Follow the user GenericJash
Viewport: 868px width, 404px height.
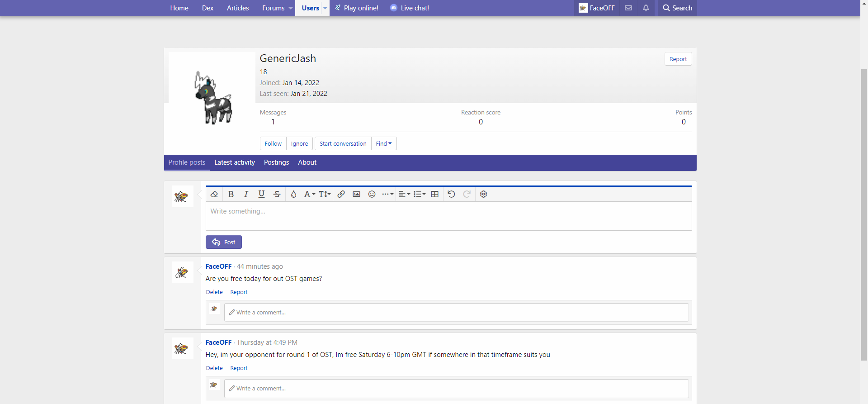pos(273,143)
